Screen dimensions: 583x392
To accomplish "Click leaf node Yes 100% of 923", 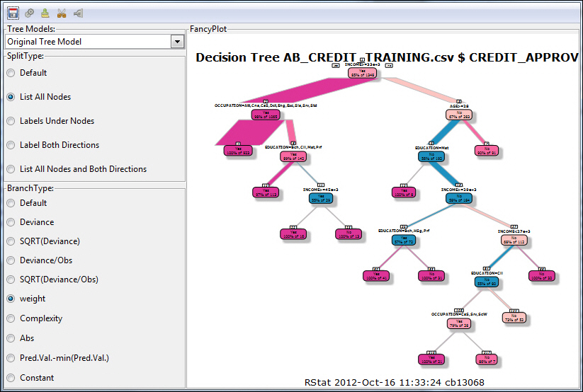I will tap(238, 151).
